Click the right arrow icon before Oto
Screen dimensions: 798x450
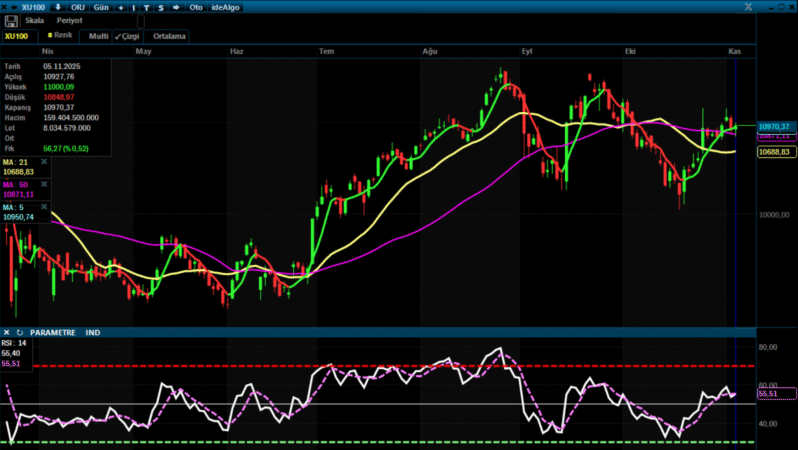pos(176,7)
